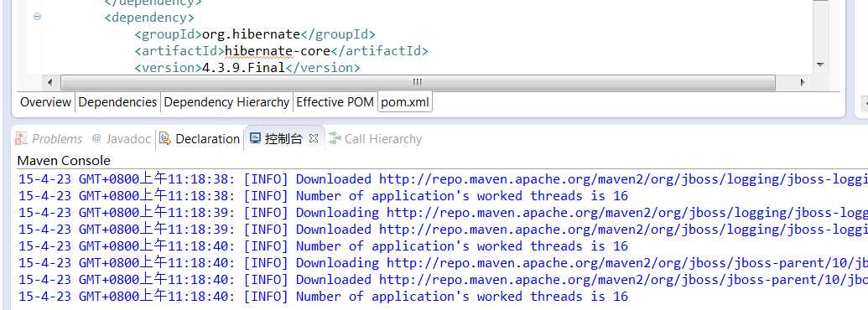Click the Problems view icon
868x310 pixels.
tap(21, 139)
